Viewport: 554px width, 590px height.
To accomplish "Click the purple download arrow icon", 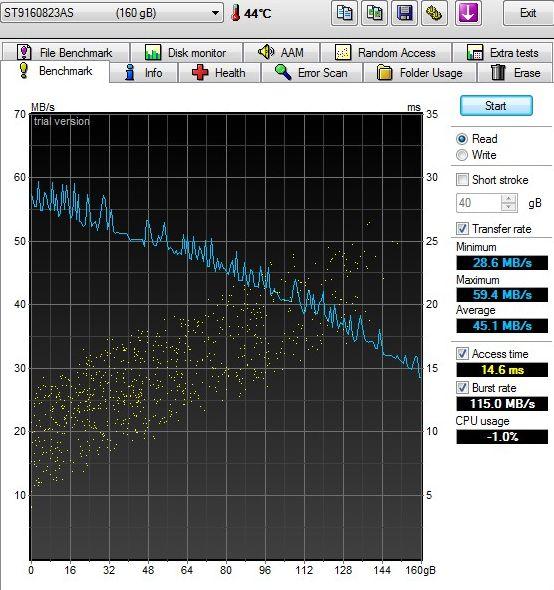I will click(x=468, y=13).
